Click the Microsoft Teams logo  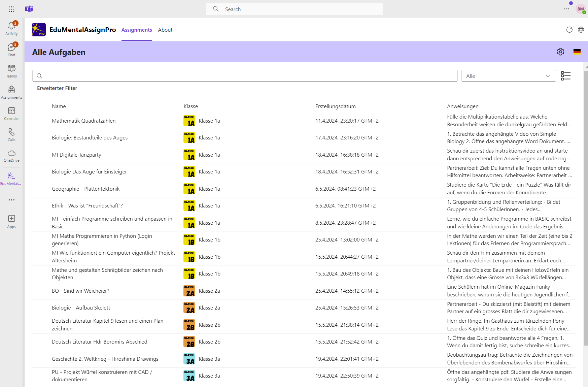29,9
